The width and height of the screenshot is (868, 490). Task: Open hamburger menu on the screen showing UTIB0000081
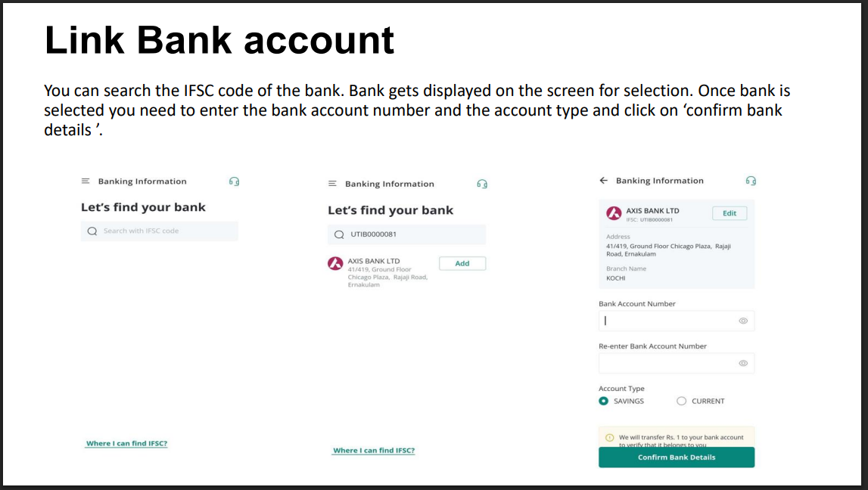coord(332,184)
